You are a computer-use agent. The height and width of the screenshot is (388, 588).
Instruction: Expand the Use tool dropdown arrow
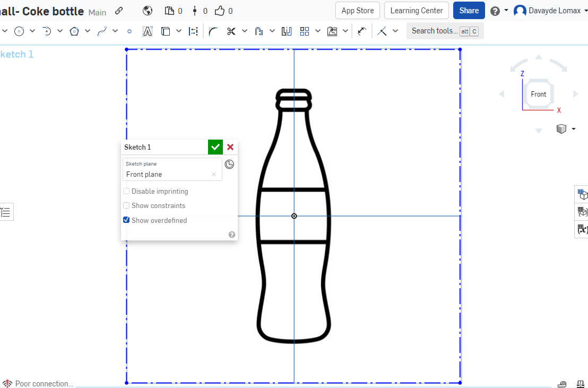coord(179,31)
